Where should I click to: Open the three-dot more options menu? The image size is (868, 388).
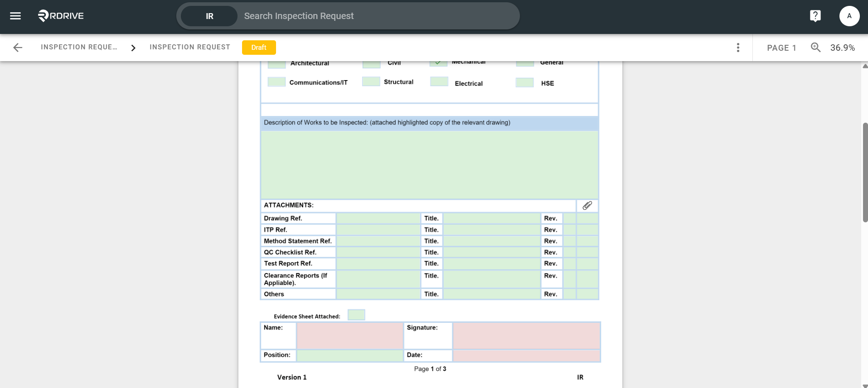coord(738,48)
